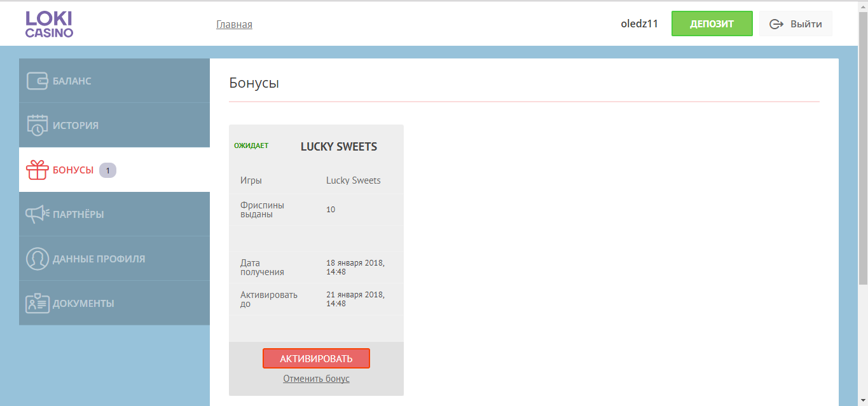The height and width of the screenshot is (406, 868).
Task: Click the Бонусы page heading
Action: coord(254,83)
